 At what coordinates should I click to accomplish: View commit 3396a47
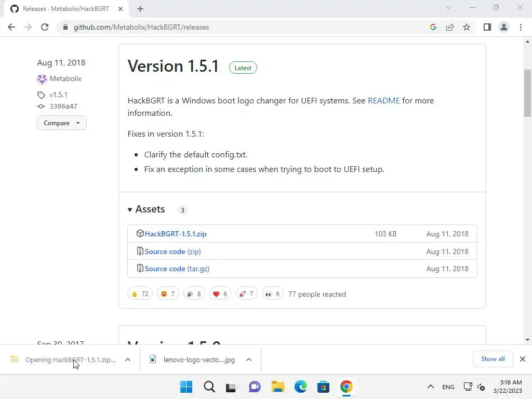click(x=63, y=106)
